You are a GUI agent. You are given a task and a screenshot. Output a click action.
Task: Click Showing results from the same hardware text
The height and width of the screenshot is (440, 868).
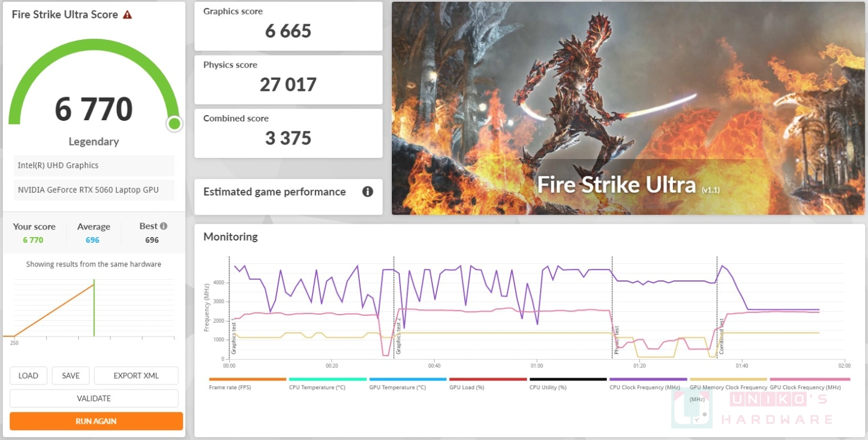click(x=94, y=264)
